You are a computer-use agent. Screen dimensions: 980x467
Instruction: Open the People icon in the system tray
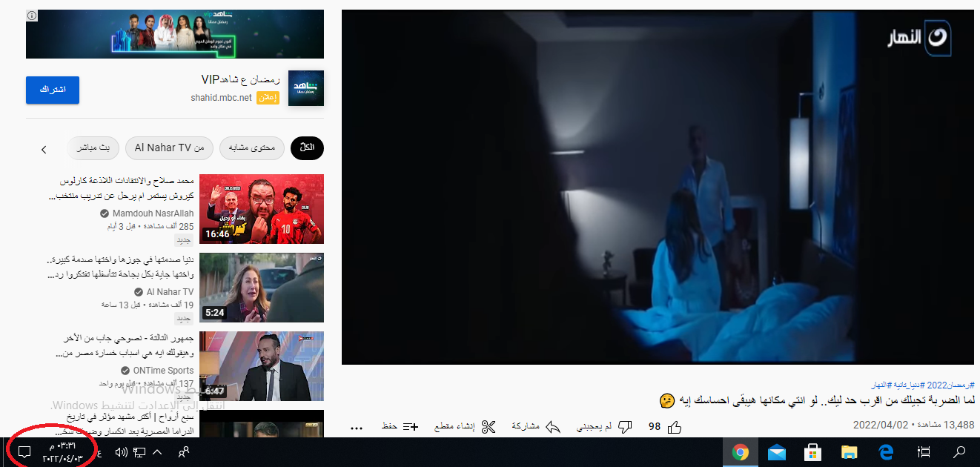click(x=184, y=452)
